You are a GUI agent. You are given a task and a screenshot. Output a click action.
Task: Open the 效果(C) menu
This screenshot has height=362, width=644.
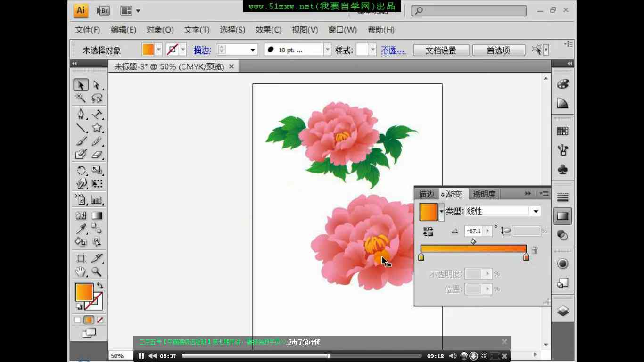269,30
